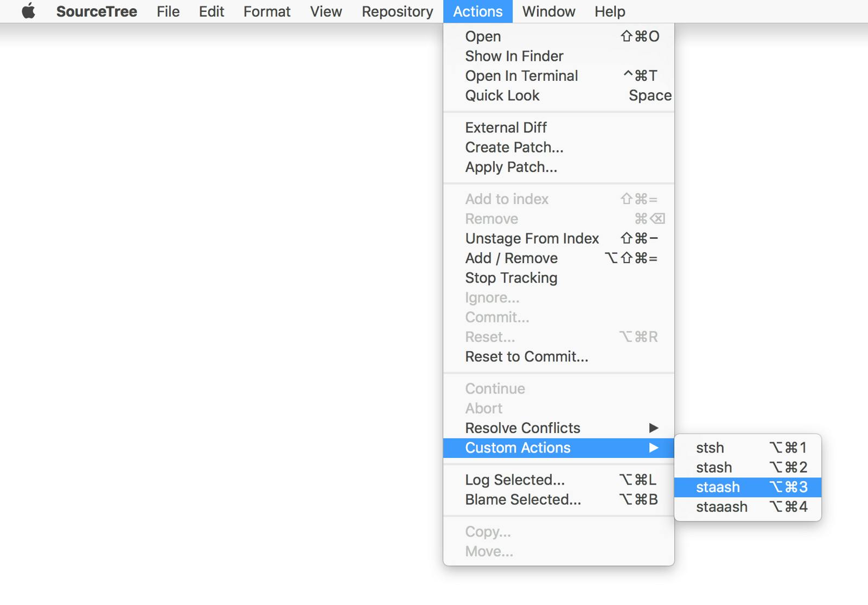Choose Unstage From Index
The height and width of the screenshot is (605, 868).
tap(532, 239)
